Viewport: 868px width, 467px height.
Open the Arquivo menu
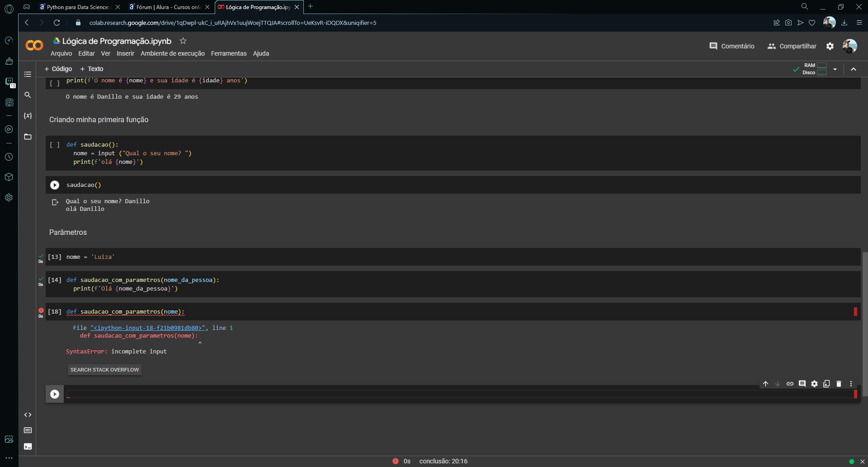(61, 53)
